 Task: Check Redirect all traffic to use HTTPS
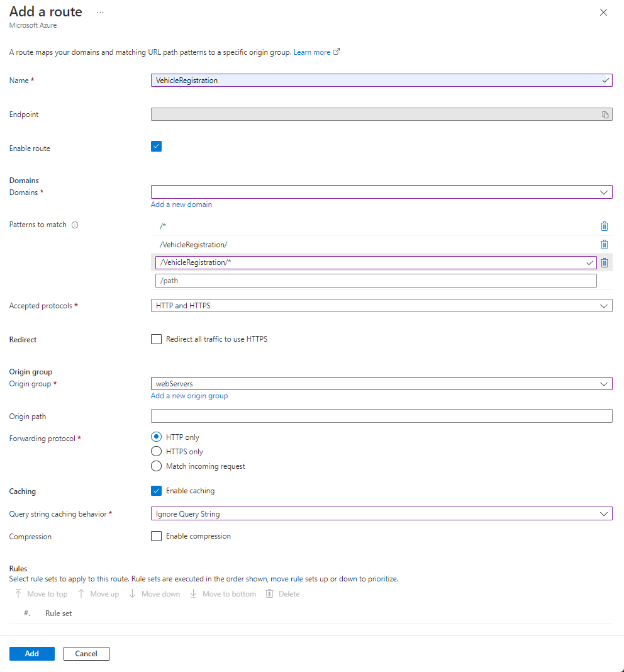[157, 339]
